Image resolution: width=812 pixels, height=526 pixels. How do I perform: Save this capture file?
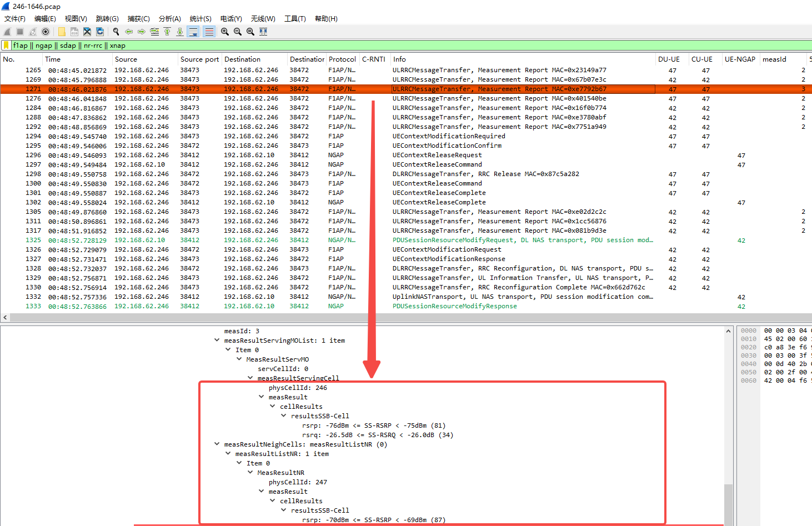pos(74,32)
